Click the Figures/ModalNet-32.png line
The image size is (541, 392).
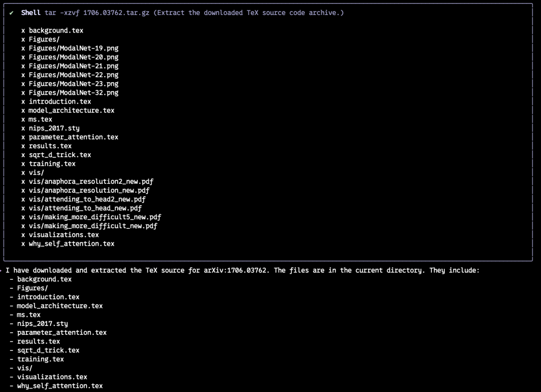[x=70, y=93]
